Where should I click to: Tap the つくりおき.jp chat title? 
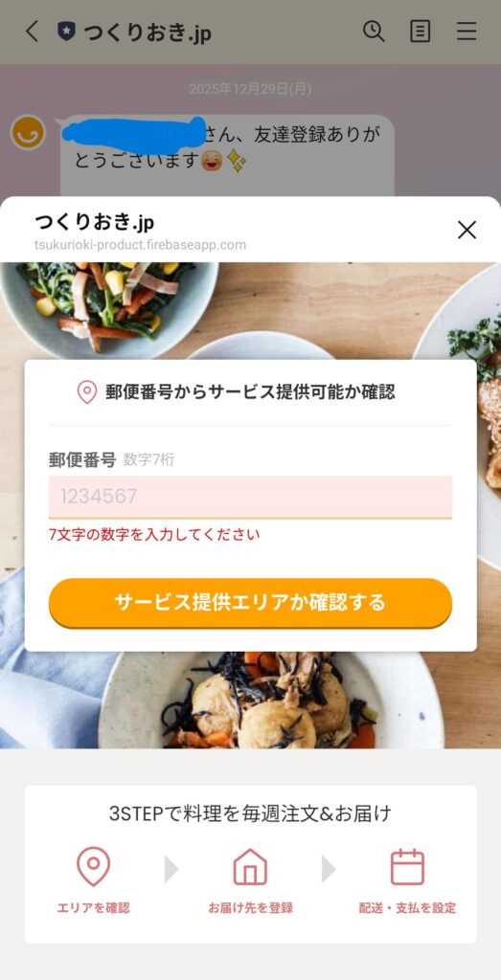148,33
